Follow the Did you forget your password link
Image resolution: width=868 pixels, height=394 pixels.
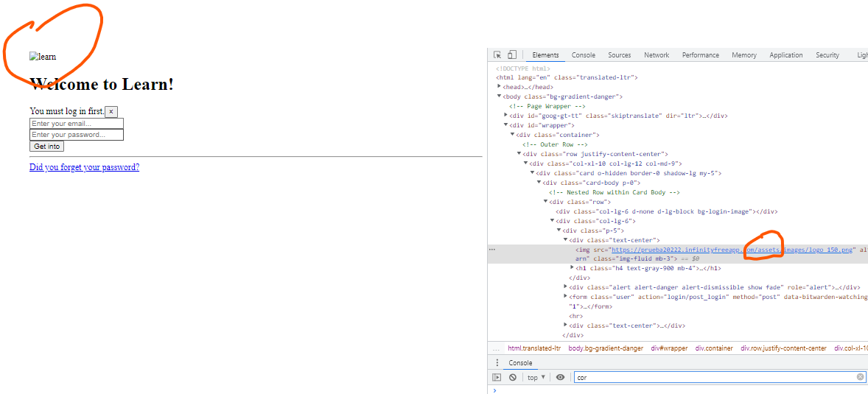pyautogui.click(x=84, y=167)
